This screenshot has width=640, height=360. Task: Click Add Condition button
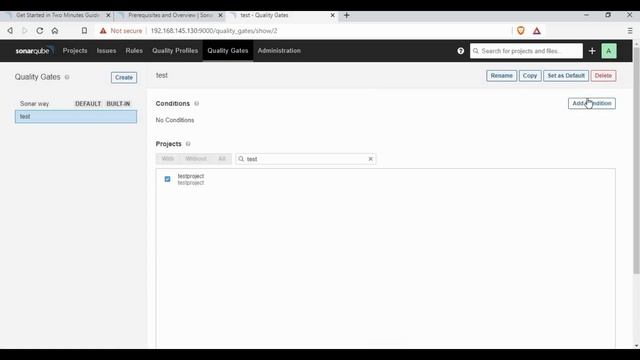point(591,103)
